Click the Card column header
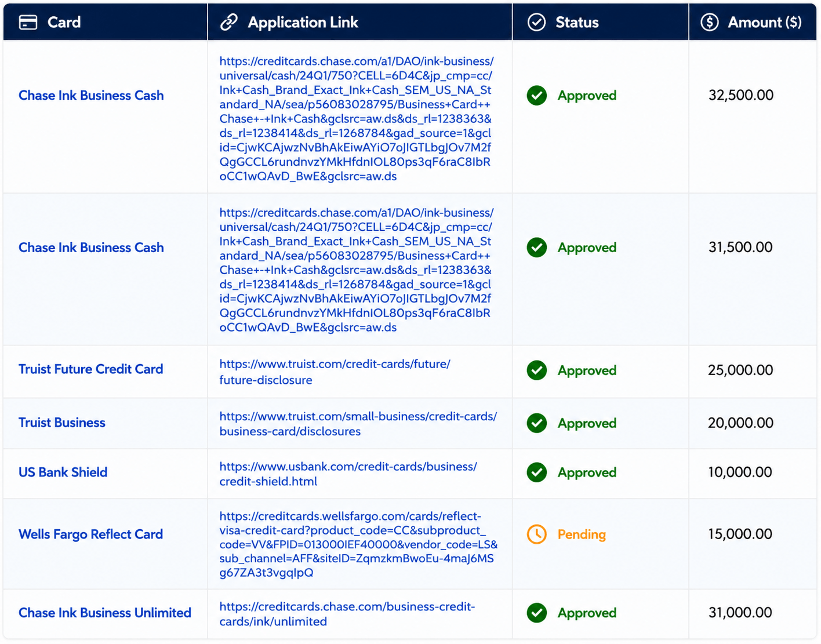The width and height of the screenshot is (821, 644). point(105,22)
